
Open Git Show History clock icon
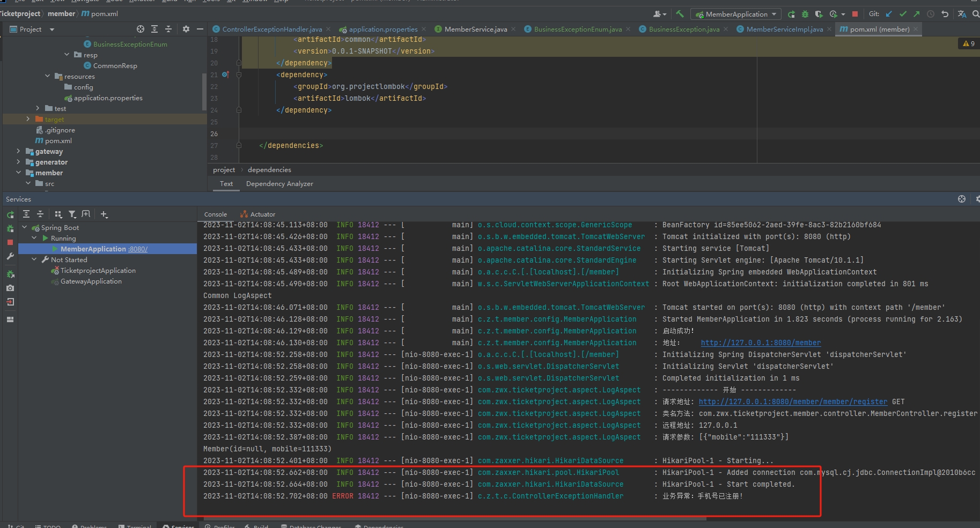coord(931,14)
